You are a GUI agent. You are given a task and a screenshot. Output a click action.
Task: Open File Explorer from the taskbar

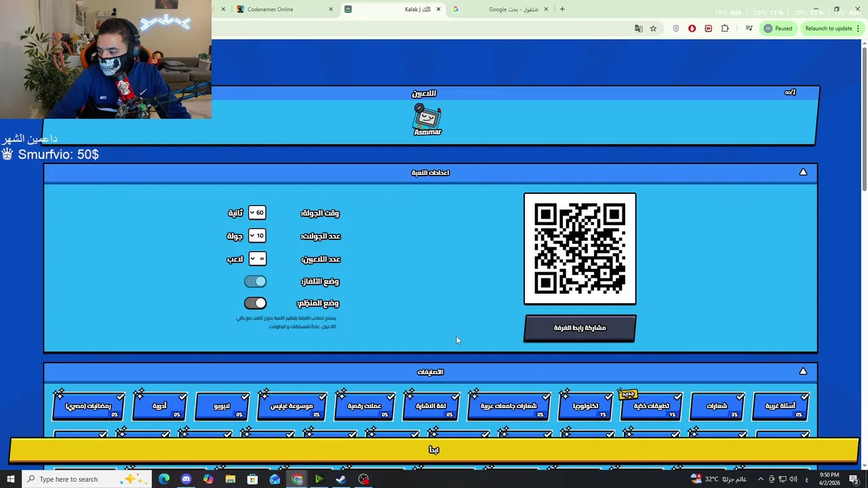tap(231, 479)
